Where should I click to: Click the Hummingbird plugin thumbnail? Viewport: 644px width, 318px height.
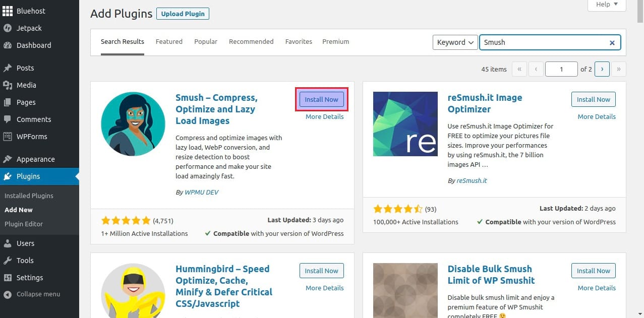133,290
